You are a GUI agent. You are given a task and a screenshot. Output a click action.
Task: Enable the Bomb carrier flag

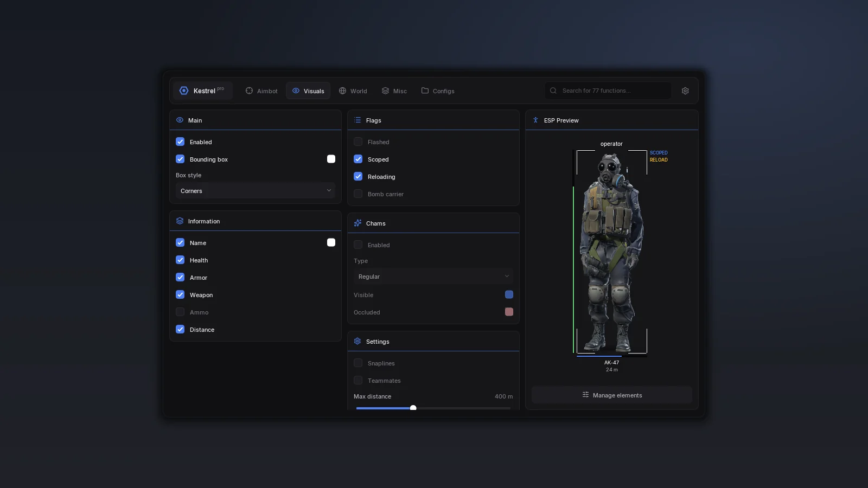point(358,194)
